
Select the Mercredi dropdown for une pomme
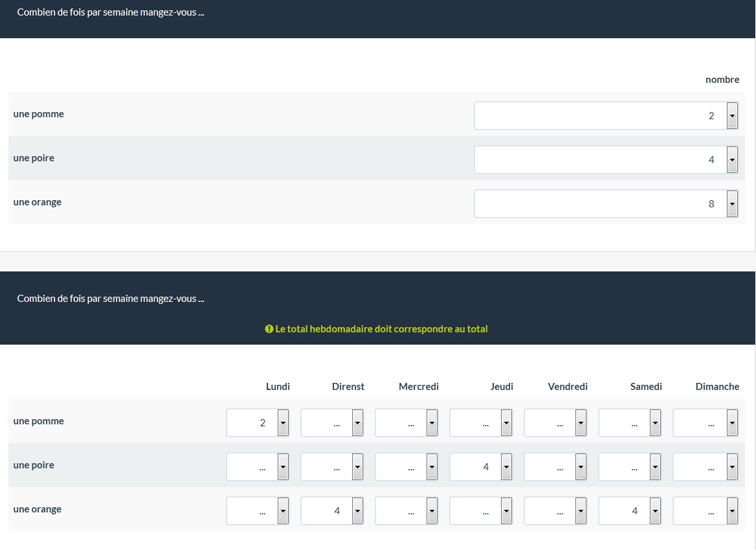(406, 423)
